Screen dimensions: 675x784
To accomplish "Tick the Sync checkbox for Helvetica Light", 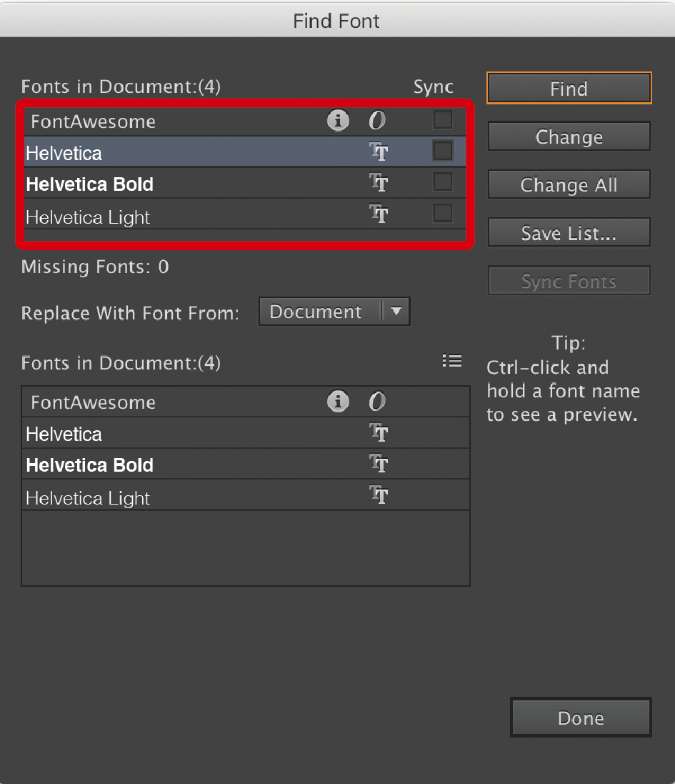I will pyautogui.click(x=443, y=213).
